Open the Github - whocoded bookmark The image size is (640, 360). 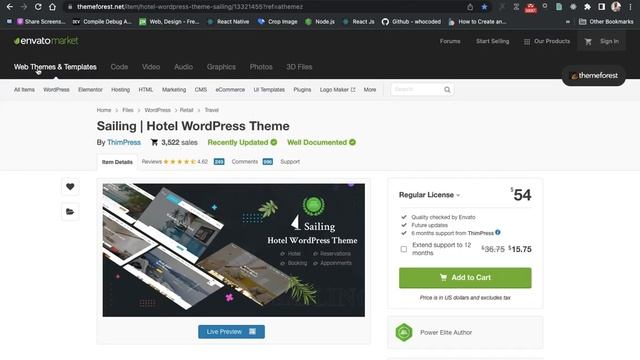pos(411,22)
